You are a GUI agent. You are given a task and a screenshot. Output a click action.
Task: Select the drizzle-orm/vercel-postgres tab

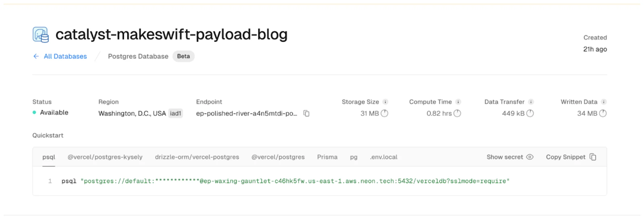197,157
